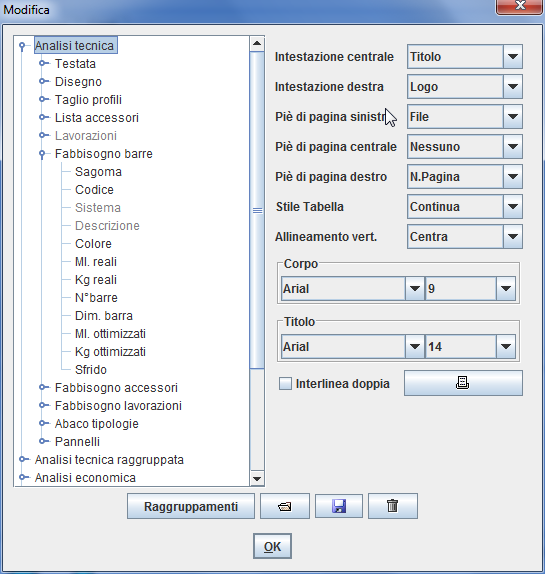Toggle the Interlinea doppia checkbox
Image resolution: width=545 pixels, height=574 pixels.
tap(285, 384)
